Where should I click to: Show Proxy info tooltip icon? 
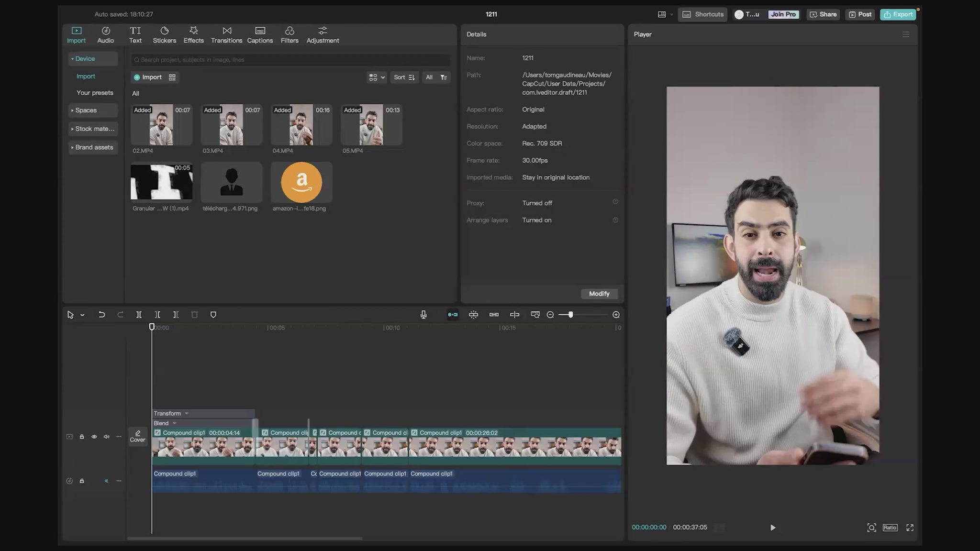coord(615,202)
